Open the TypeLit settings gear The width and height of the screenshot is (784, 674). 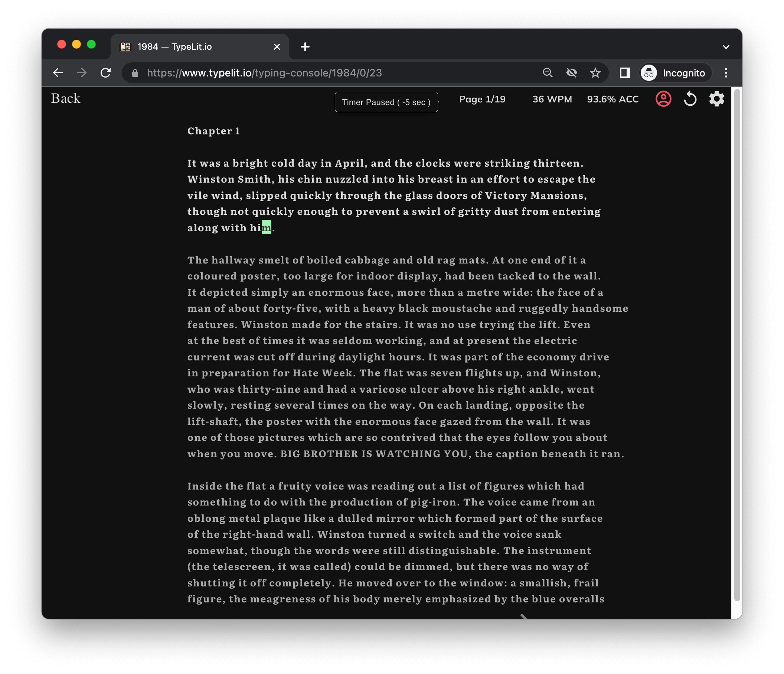[716, 99]
